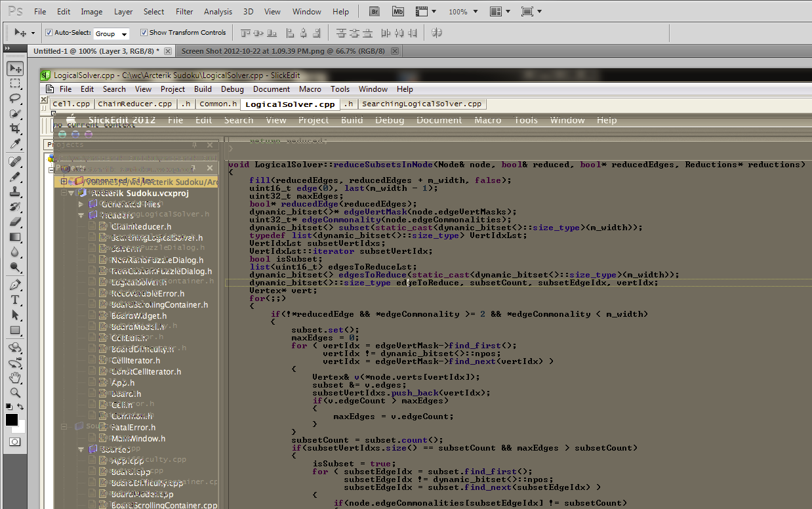Swap foreground and background colors
Image resolution: width=812 pixels, height=509 pixels.
21,407
